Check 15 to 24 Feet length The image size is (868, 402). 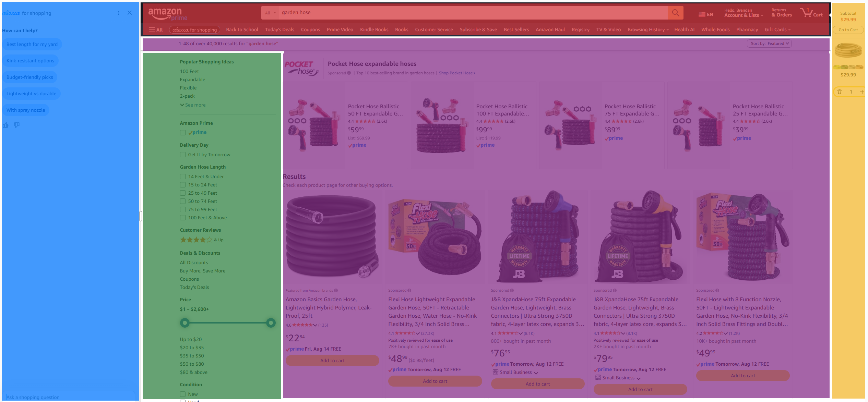click(183, 185)
